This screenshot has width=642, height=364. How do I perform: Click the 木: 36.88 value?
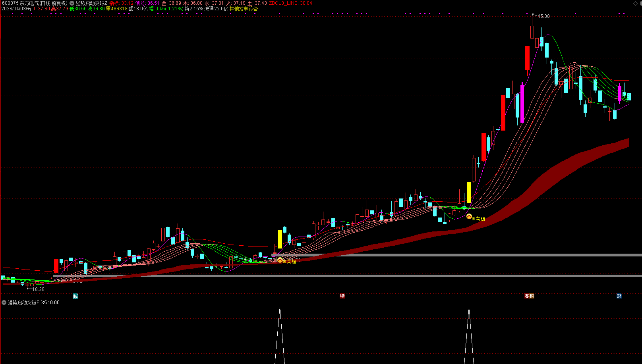[193, 3]
